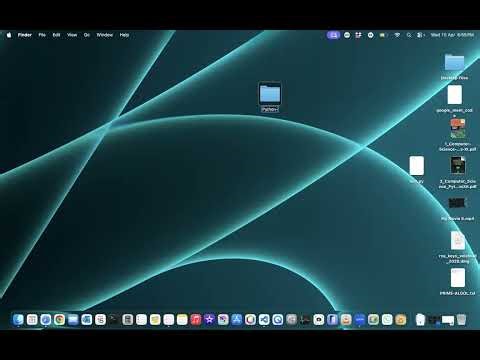Select the google_meet_code file icon
The image size is (480, 360).
coord(455,95)
